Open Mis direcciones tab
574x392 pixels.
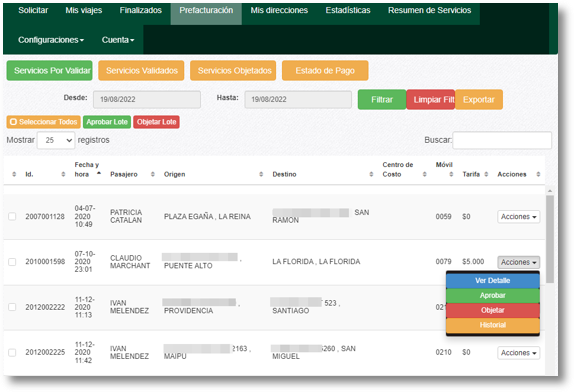279,10
